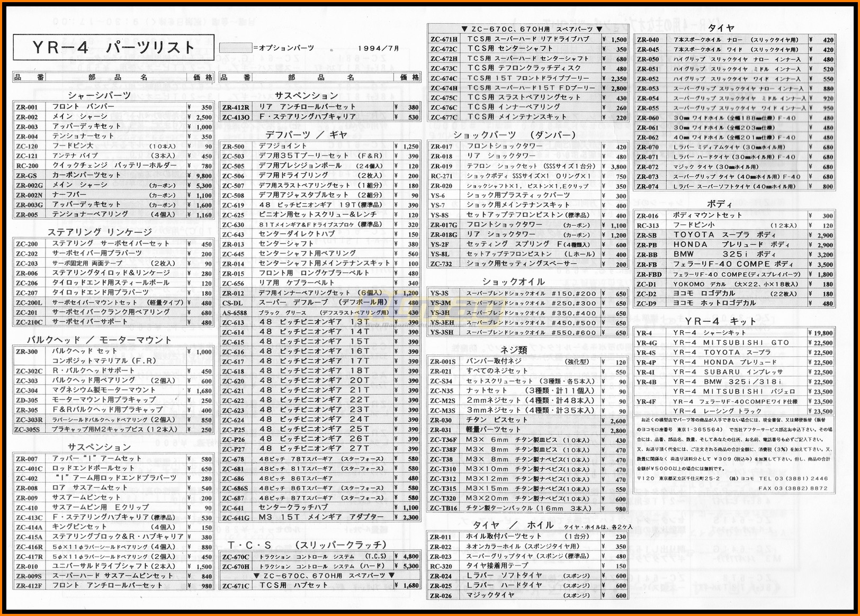Click part number "ZR-011"
Screen dimensions: 860x616
pos(441,537)
